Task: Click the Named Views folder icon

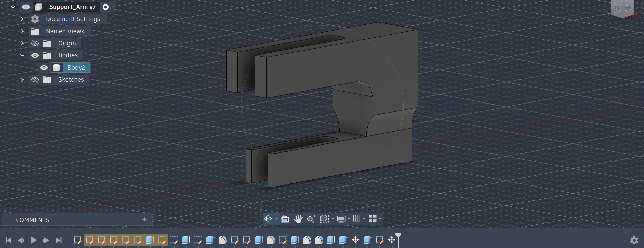Action: click(x=35, y=31)
